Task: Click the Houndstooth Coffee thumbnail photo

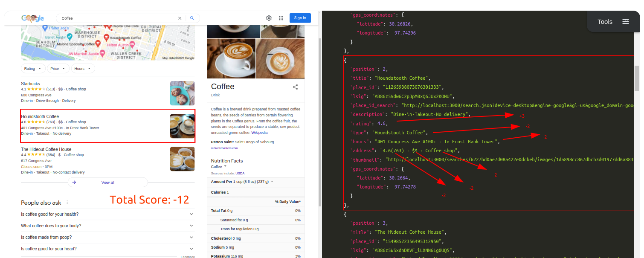Action: tap(182, 126)
